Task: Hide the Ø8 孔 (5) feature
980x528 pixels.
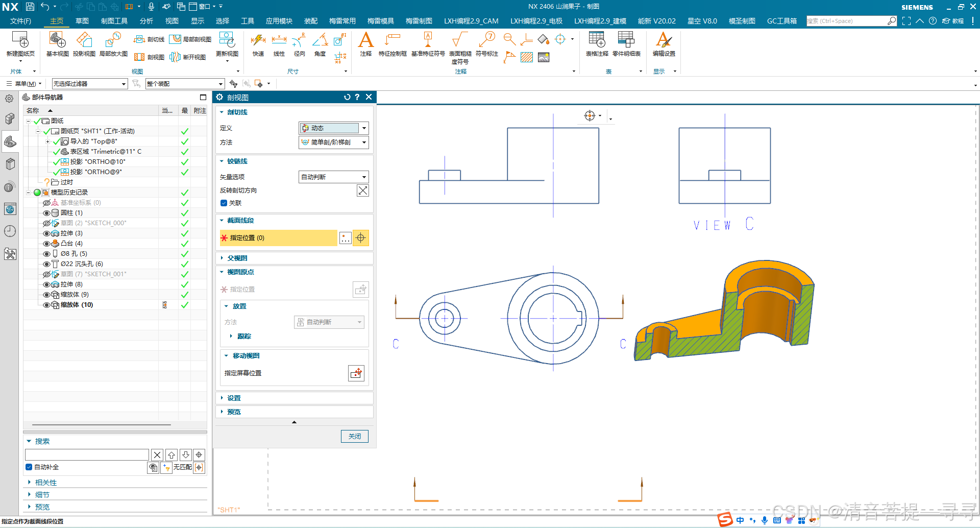Action: pyautogui.click(x=47, y=254)
